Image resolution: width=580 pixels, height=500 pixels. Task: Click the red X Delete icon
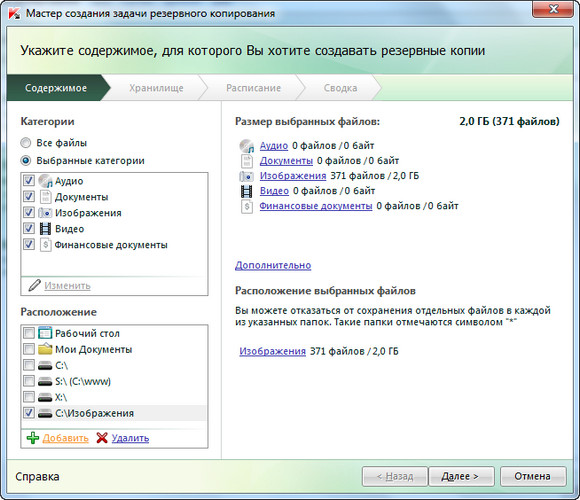pyautogui.click(x=102, y=438)
